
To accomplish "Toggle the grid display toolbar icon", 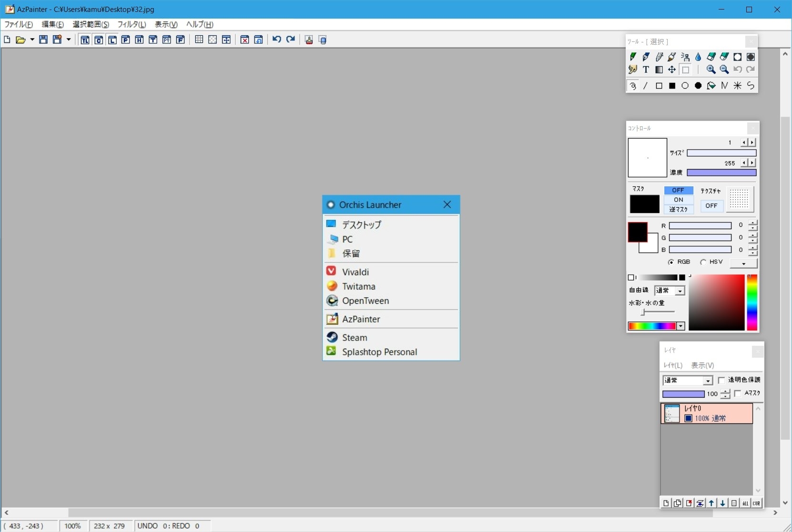I will click(199, 40).
